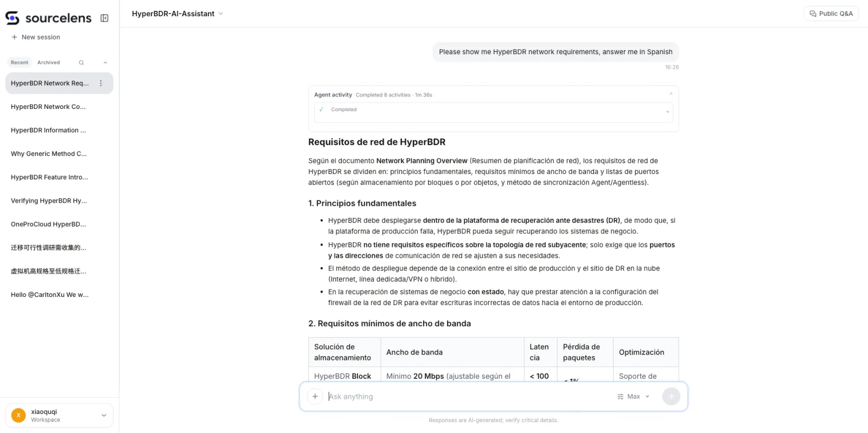This screenshot has height=433, width=868.
Task: Click the Requisitos de red de HyperBDR heading
Action: point(377,143)
